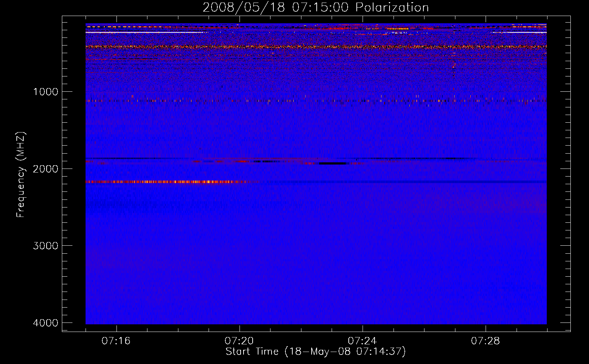589x364 pixels.
Task: Click the bright red-yellow band near 2200 MHz
Action: pyautogui.click(x=166, y=182)
